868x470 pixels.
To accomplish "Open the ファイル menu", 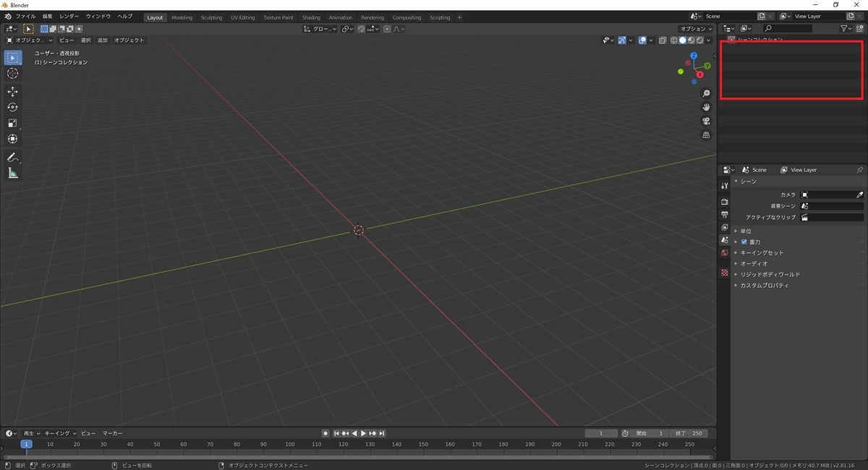I will [x=25, y=17].
